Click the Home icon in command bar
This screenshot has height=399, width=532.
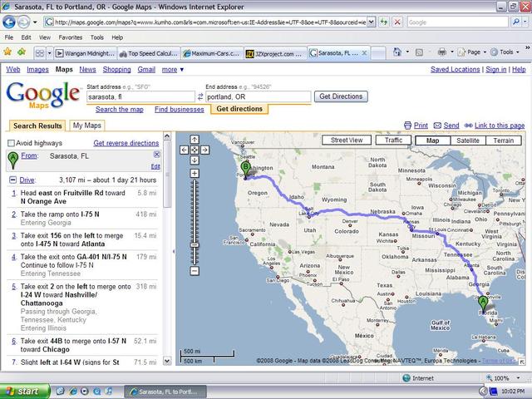(x=397, y=52)
